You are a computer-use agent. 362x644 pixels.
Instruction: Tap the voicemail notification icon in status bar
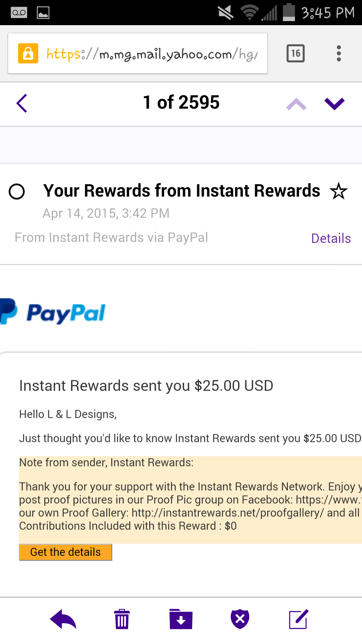click(19, 13)
